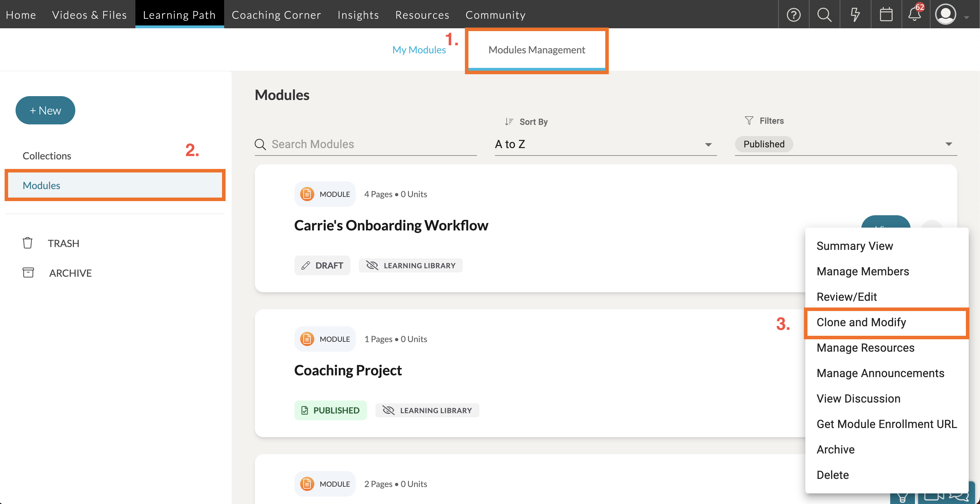Open Collections in the left sidebar
Viewport: 980px width, 504px height.
[47, 156]
